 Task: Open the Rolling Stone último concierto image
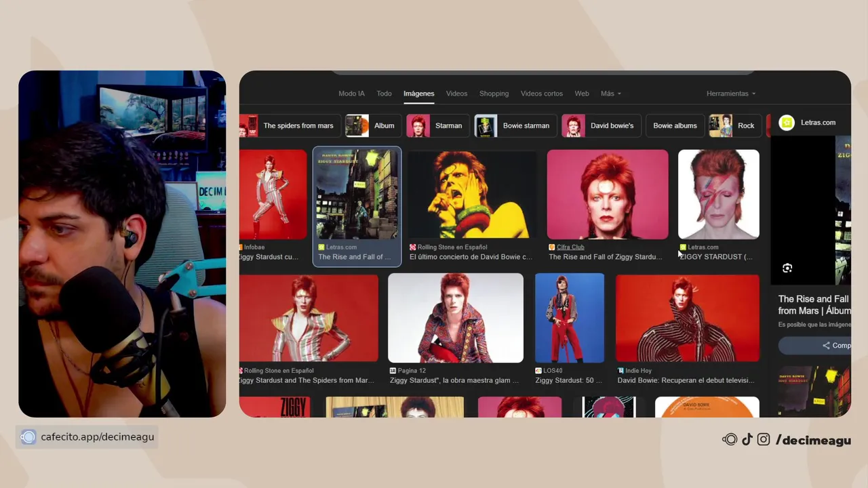[x=473, y=195]
